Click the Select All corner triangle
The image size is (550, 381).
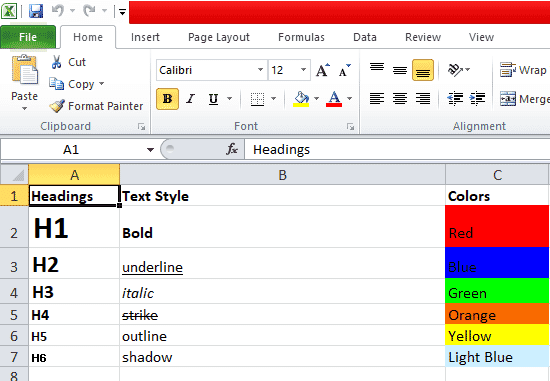click(14, 174)
